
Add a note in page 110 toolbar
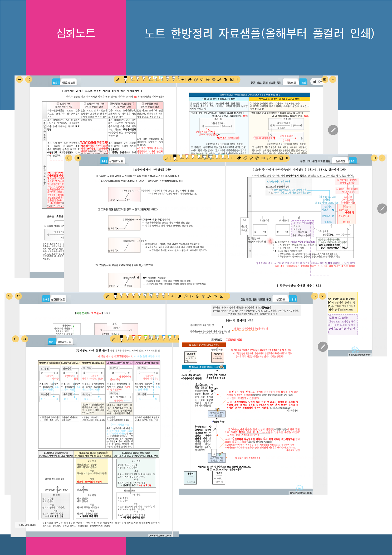(203, 296)
